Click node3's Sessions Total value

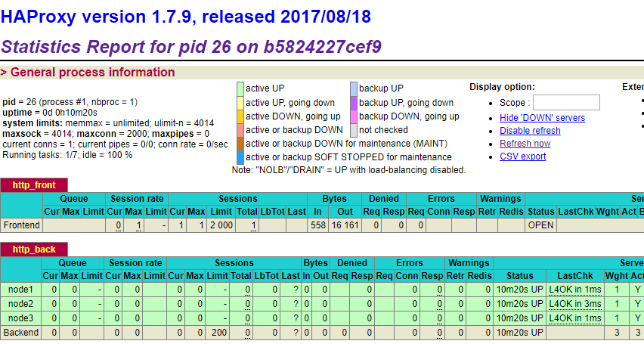pos(248,318)
